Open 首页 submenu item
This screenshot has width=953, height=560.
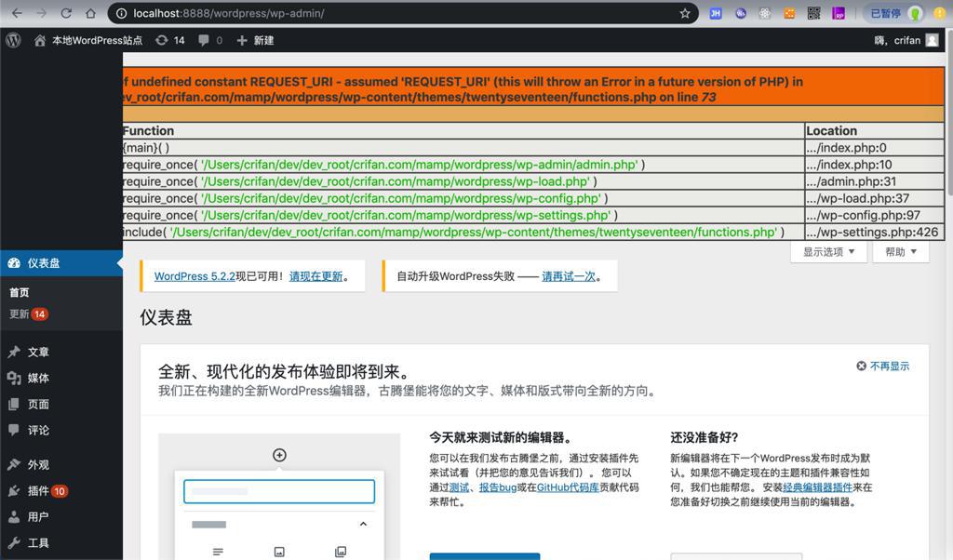coord(20,292)
